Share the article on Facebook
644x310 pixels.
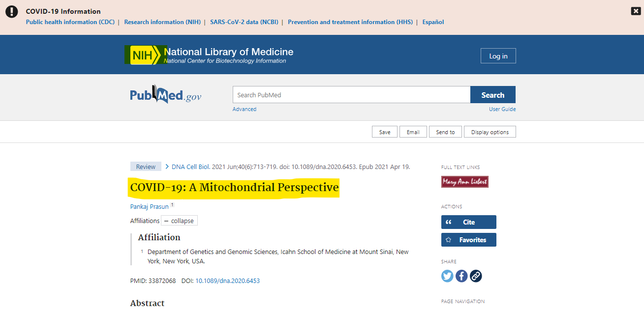point(461,276)
